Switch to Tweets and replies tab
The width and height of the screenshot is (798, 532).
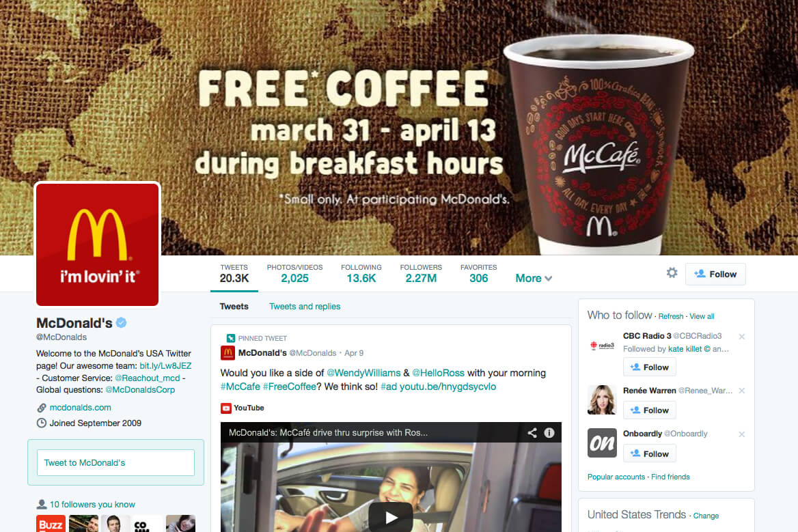click(304, 306)
